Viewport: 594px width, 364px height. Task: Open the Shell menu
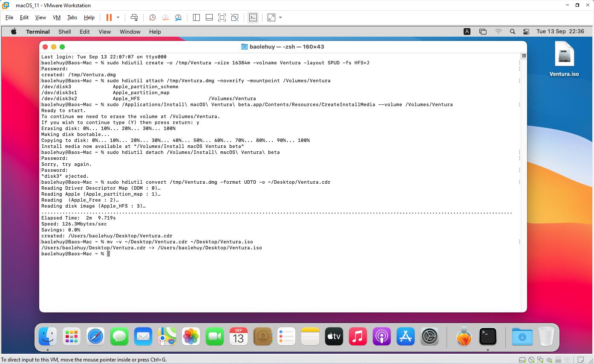point(65,32)
